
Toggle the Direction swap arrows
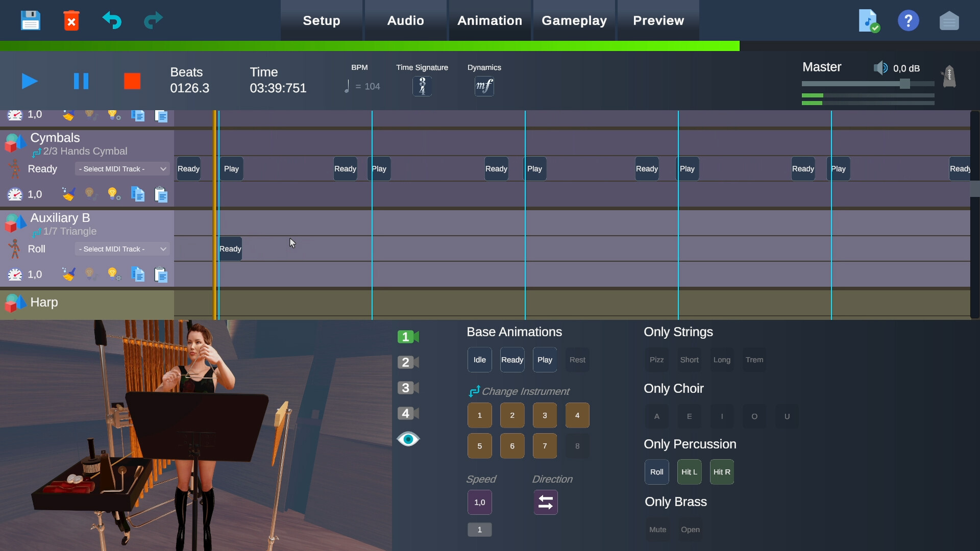click(x=545, y=502)
